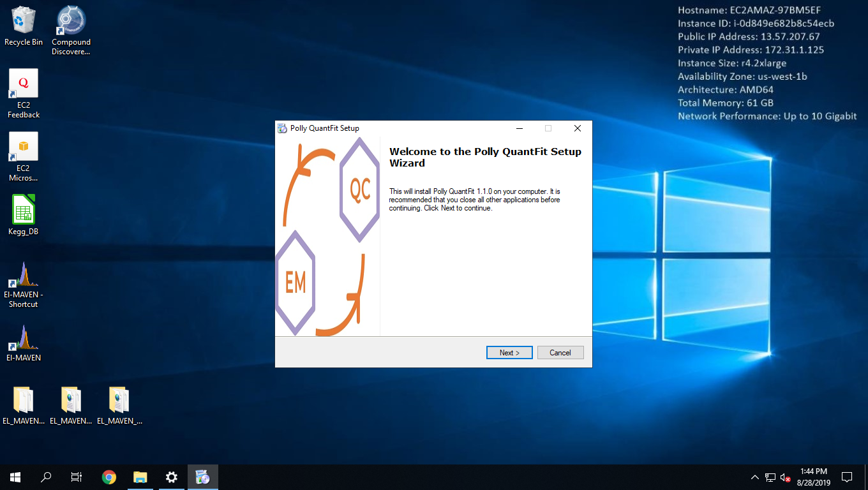Open the clock showing 1:44 PM
The height and width of the screenshot is (490, 868).
[812, 477]
